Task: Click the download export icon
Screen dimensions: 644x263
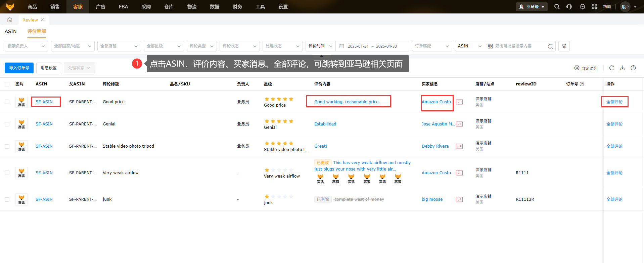Action: [622, 68]
